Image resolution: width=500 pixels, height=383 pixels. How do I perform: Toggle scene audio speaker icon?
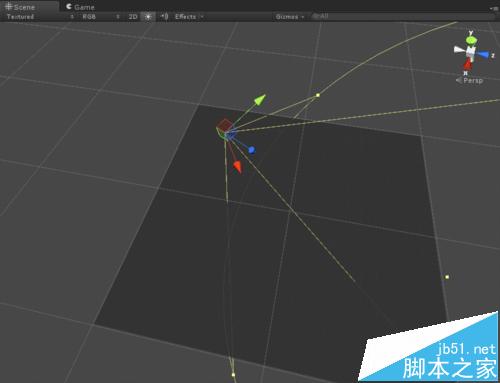tap(164, 16)
